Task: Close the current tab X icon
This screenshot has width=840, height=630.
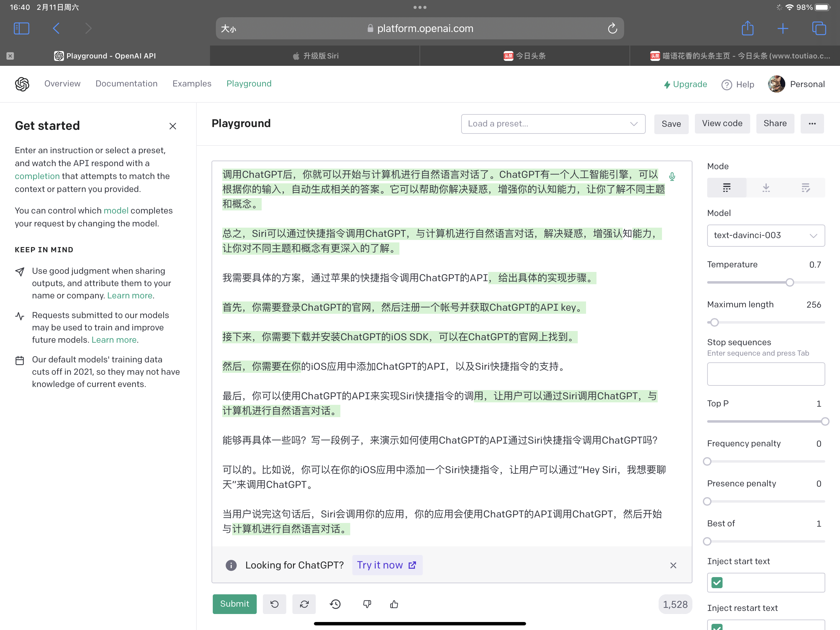Action: click(10, 56)
